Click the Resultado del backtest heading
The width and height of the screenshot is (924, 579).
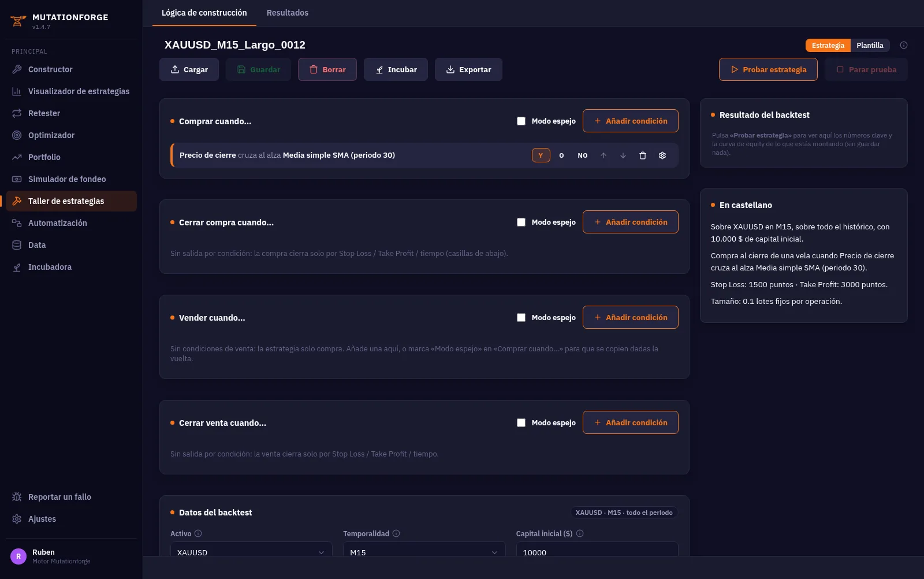click(x=765, y=115)
